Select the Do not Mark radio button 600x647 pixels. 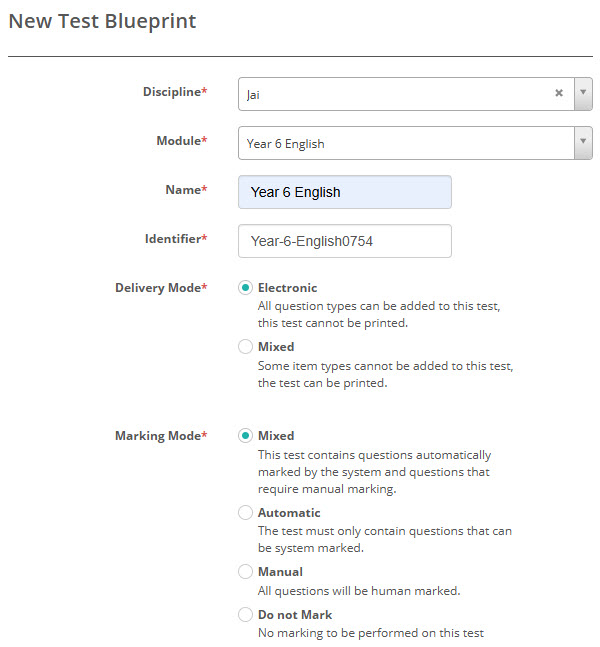245,615
